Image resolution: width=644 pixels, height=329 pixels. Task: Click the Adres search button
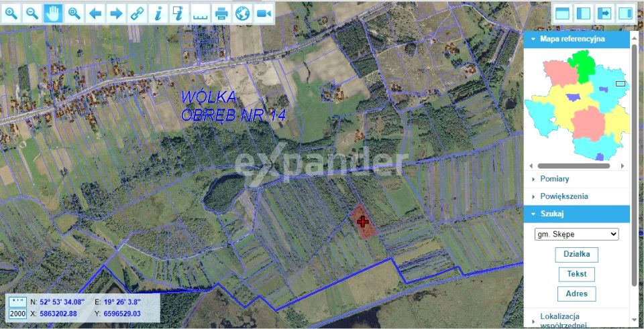(x=577, y=293)
